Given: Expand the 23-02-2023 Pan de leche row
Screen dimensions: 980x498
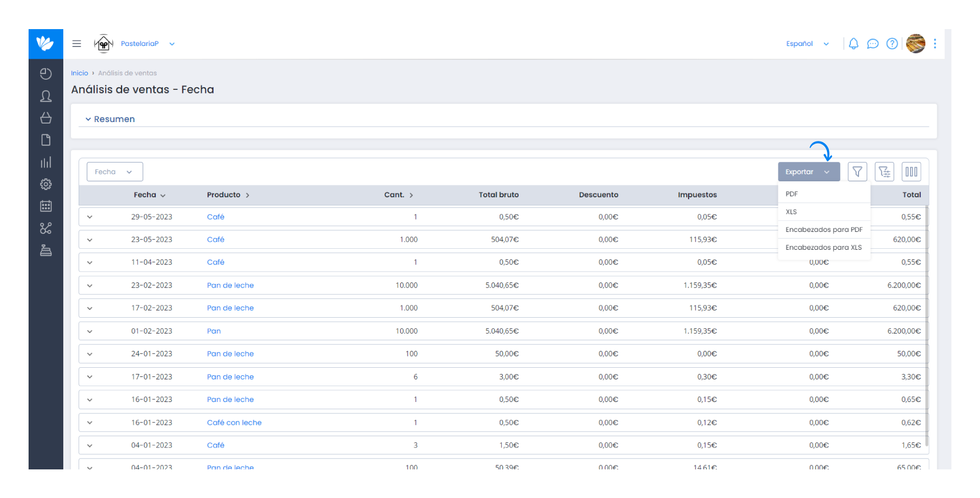Looking at the screenshot, I should pos(90,286).
